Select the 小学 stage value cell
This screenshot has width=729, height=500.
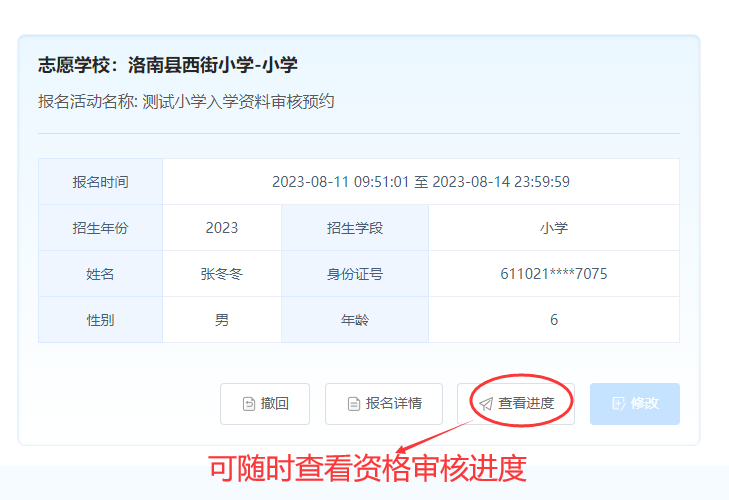554,227
